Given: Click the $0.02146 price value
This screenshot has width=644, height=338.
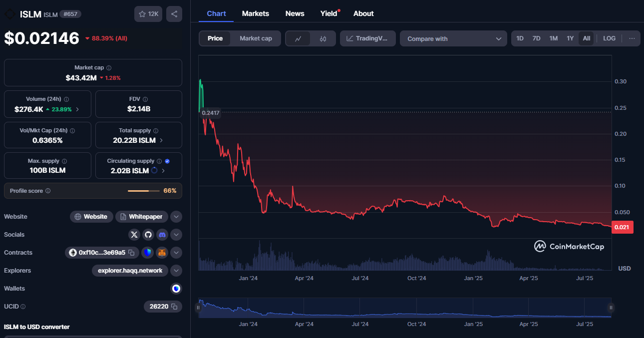Looking at the screenshot, I should point(42,38).
